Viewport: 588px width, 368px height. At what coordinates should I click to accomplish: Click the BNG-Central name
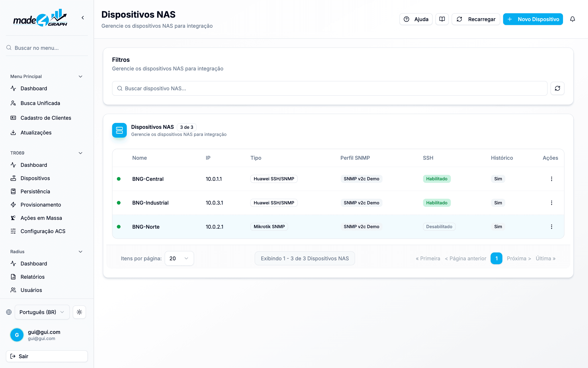pos(148,179)
